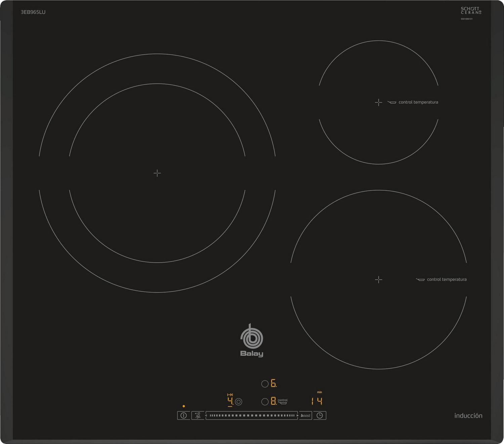Tap the centre cross of the rear right zone
Image resolution: width=504 pixels, height=444 pixels.
click(379, 102)
